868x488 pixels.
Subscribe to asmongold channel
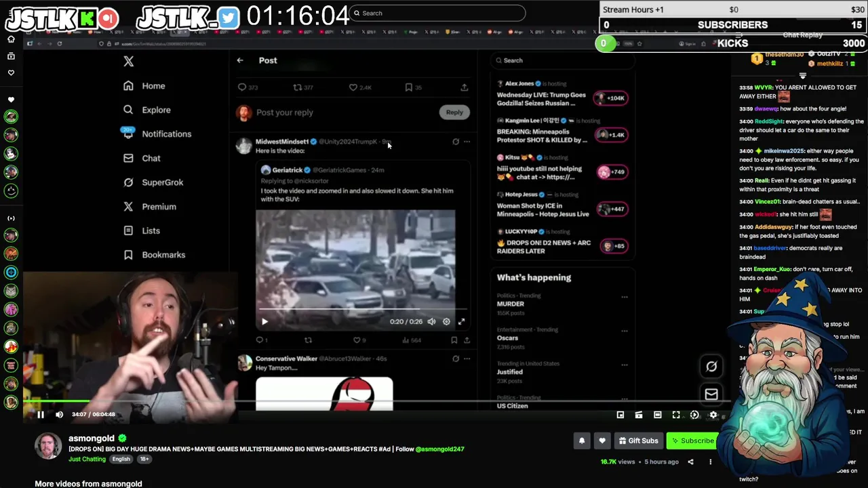[x=692, y=441]
